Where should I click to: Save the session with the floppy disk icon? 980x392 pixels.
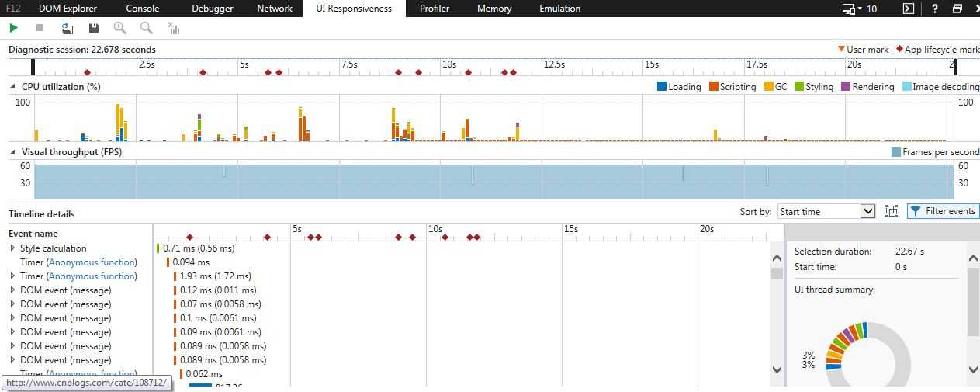(94, 28)
